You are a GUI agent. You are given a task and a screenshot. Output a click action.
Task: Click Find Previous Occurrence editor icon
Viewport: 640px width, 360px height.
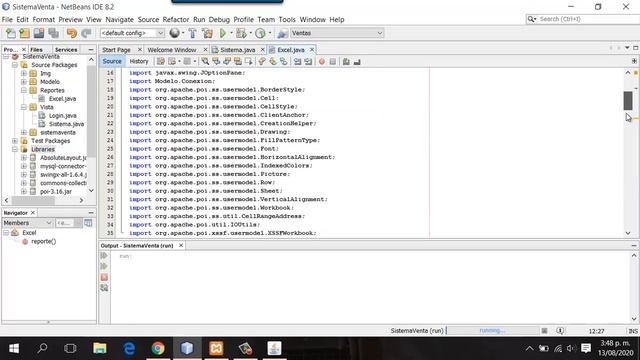(216, 62)
